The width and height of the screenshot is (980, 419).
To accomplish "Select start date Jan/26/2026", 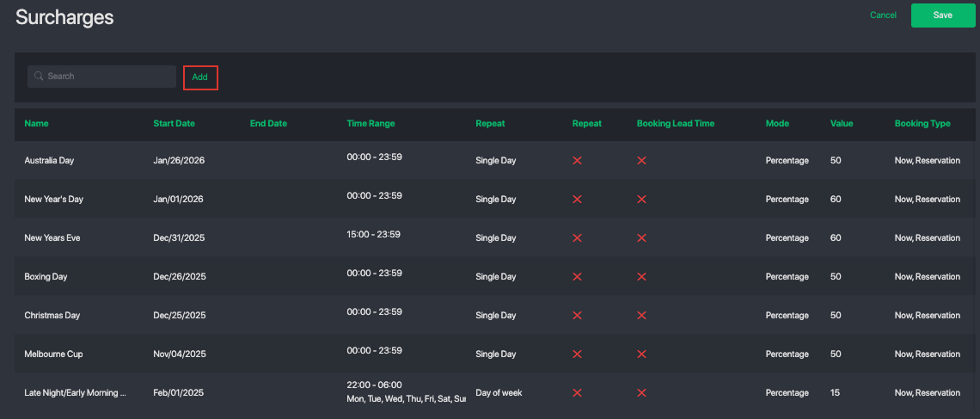I will (179, 161).
